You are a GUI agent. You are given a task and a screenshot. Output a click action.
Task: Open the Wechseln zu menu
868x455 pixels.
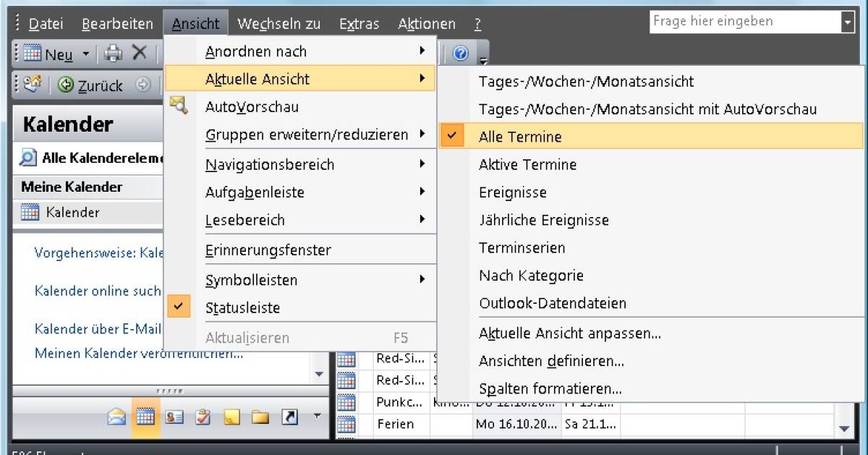click(278, 24)
